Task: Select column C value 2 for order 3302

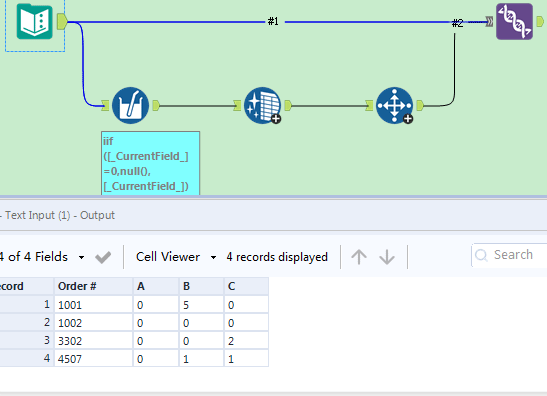Action: click(x=246, y=341)
